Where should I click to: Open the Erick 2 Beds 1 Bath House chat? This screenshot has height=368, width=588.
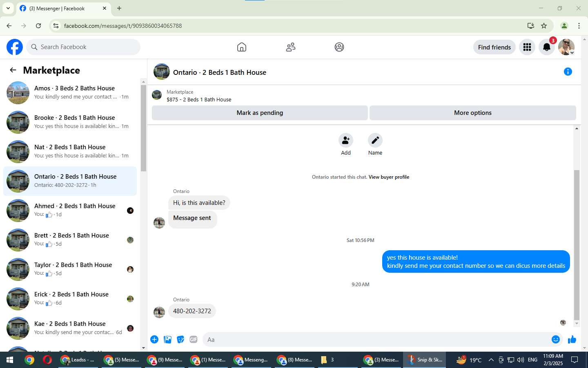click(x=70, y=299)
